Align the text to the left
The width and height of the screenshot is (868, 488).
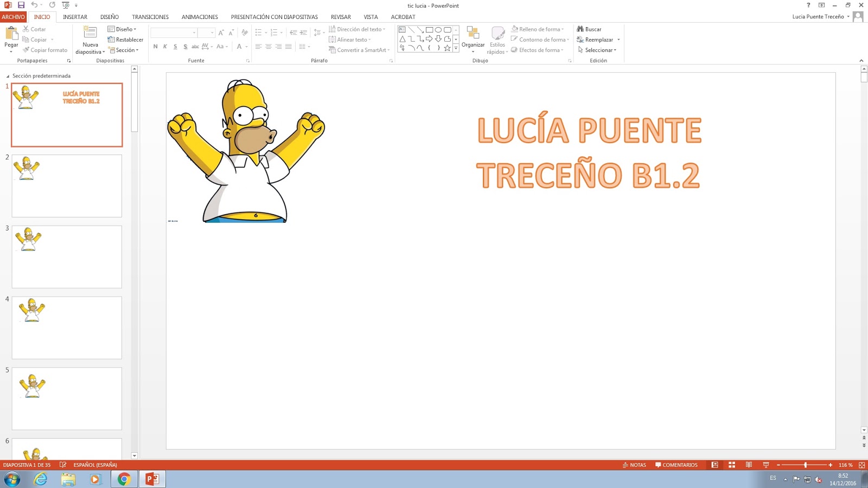[x=258, y=47]
